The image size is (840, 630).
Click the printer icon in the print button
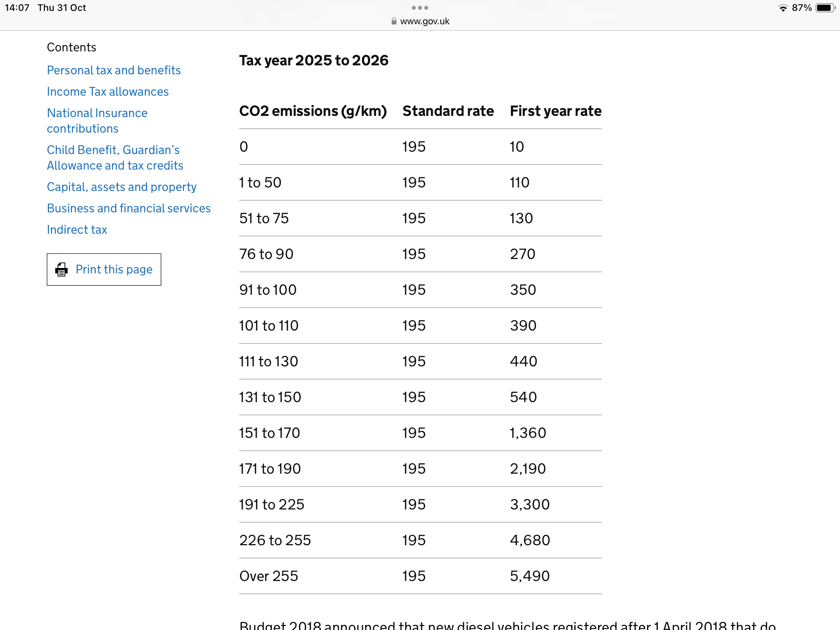[x=61, y=269]
